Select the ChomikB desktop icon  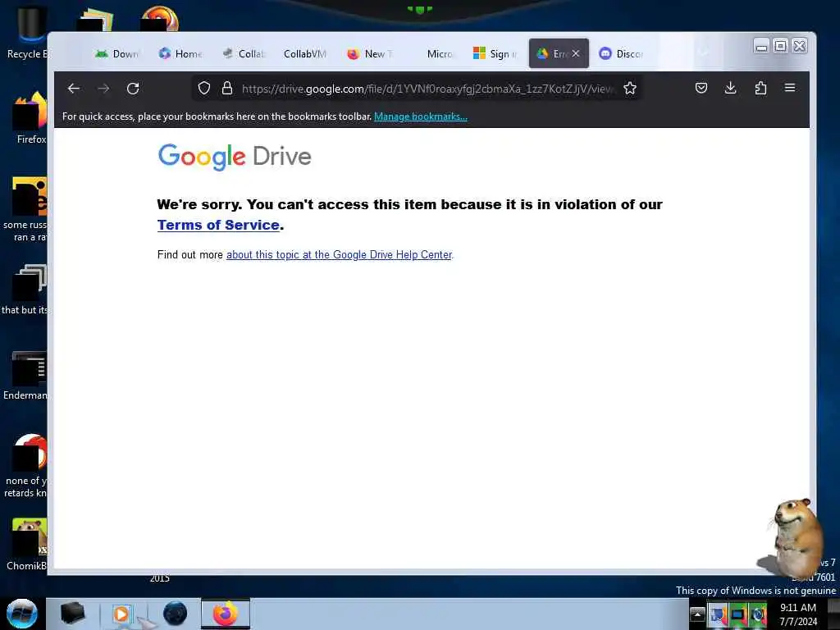tap(27, 544)
